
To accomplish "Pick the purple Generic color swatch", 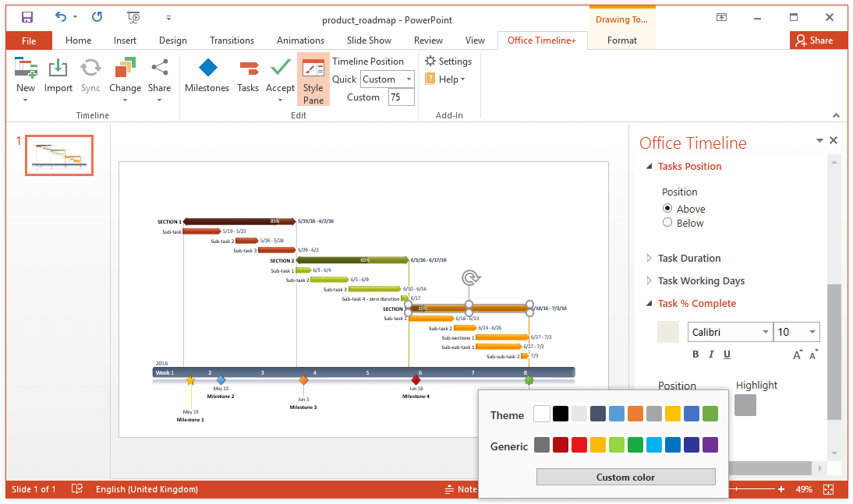I will tap(710, 445).
